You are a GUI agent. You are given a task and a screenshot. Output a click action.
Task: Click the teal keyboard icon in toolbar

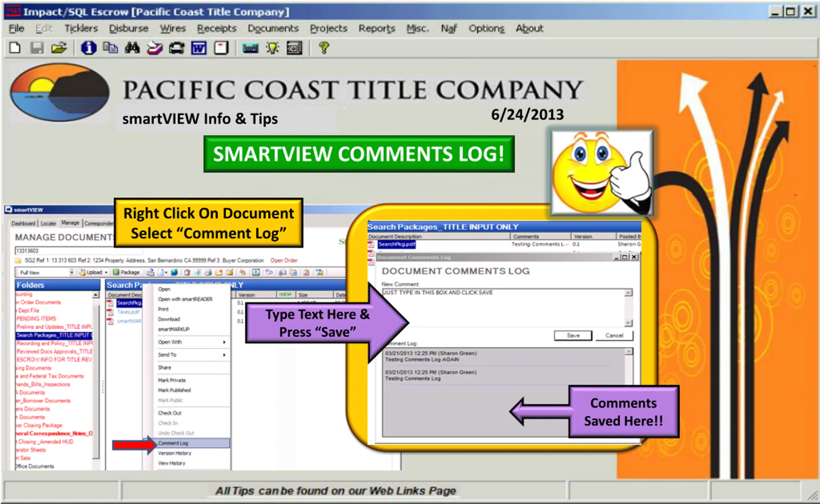point(250,48)
